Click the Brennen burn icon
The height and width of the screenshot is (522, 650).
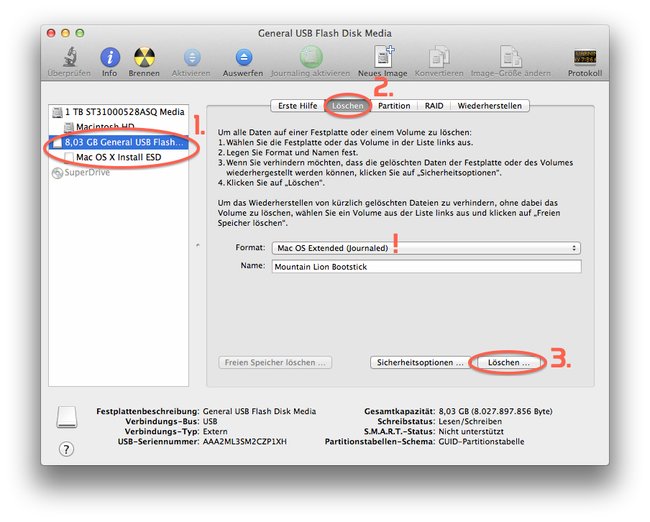[x=144, y=57]
